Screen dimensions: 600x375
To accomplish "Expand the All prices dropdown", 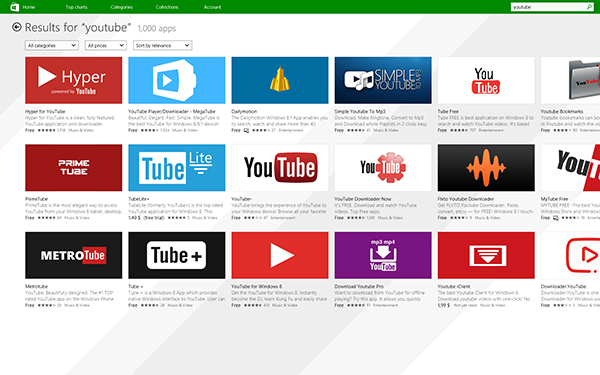I will coord(106,45).
